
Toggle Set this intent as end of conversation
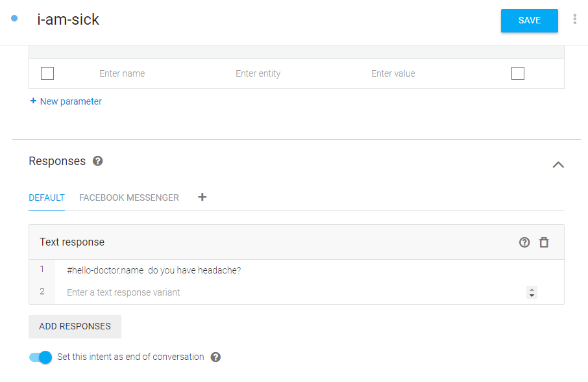(40, 357)
